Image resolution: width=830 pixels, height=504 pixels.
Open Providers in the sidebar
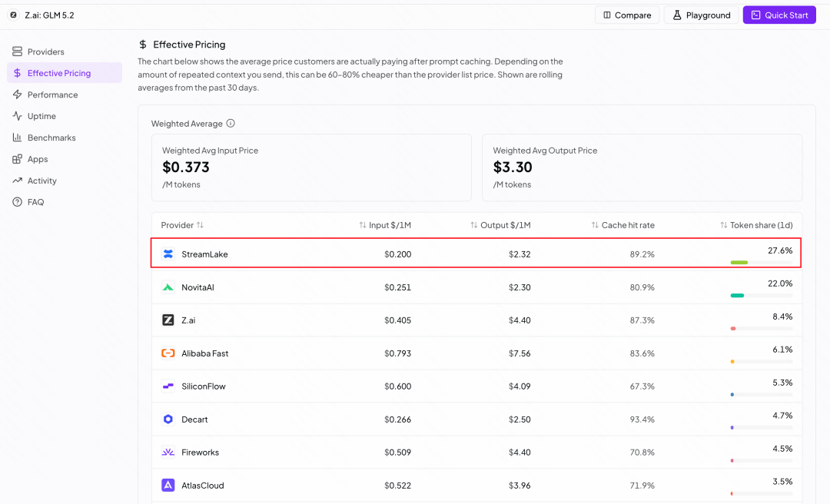click(x=65, y=51)
